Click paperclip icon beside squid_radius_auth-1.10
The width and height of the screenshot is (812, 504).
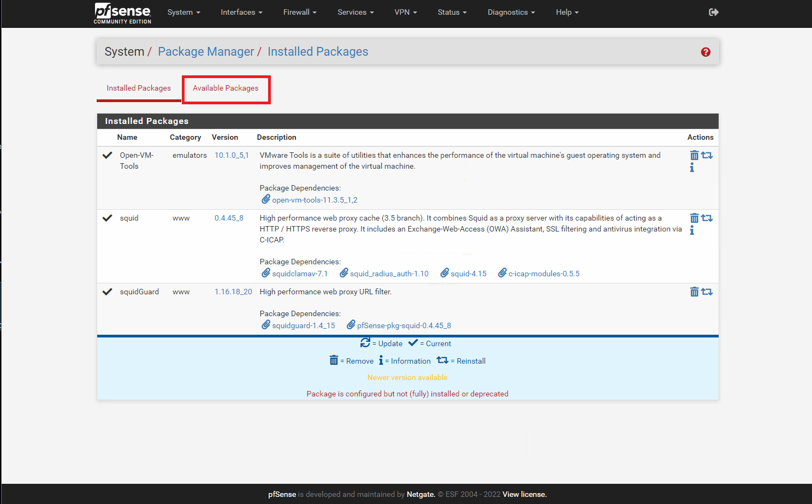(x=344, y=273)
